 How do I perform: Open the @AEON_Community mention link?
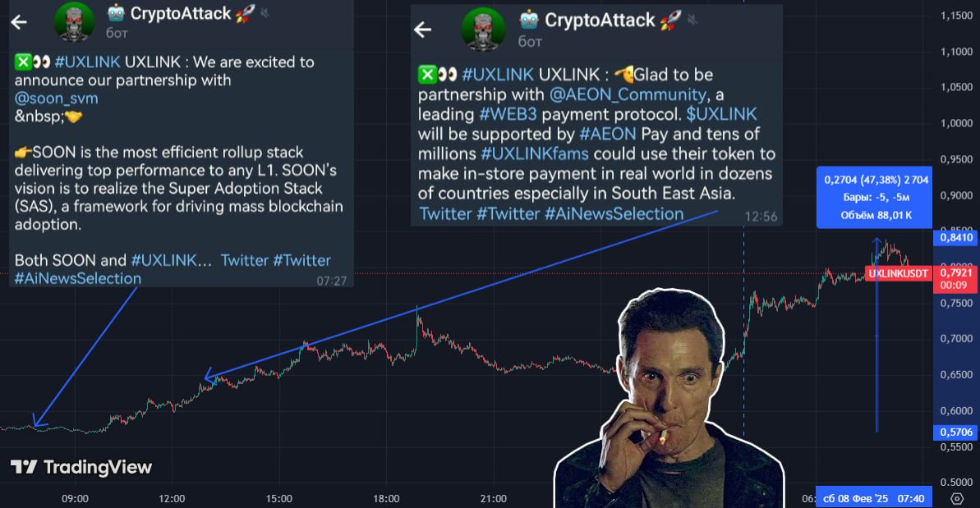(628, 94)
